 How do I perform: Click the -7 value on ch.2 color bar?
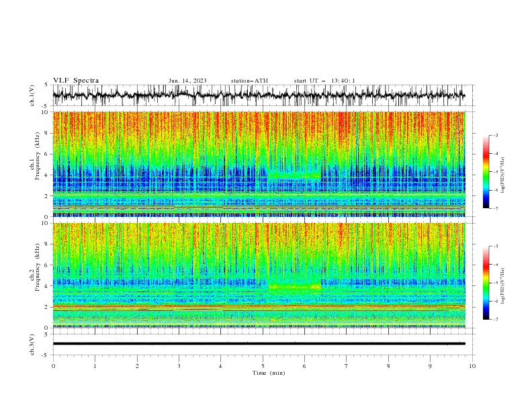click(495, 319)
